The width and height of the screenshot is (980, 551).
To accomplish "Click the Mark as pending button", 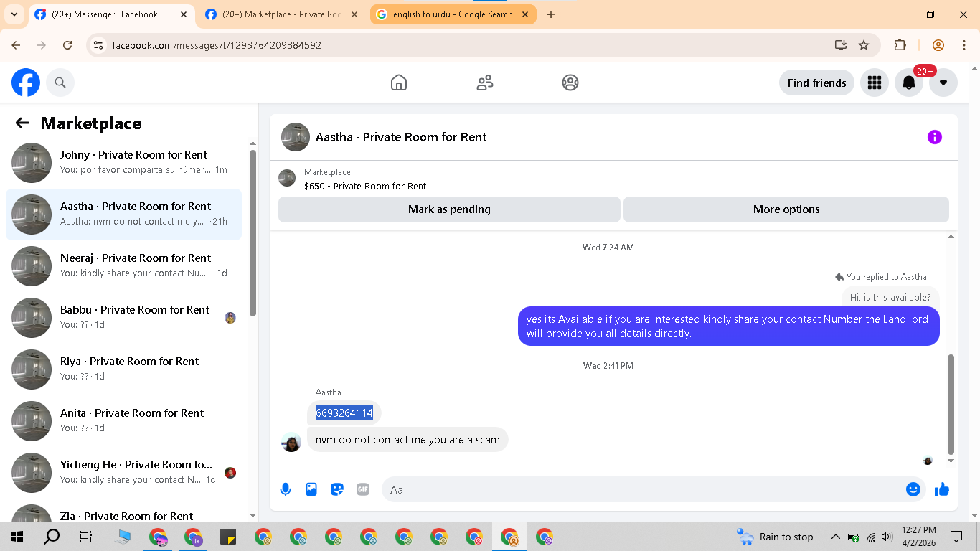I will [449, 209].
